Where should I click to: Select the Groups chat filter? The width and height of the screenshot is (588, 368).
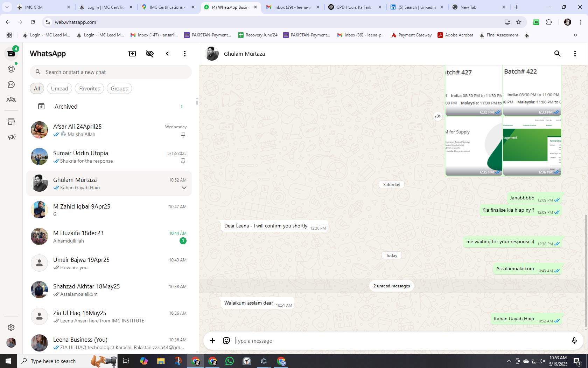[x=119, y=88]
